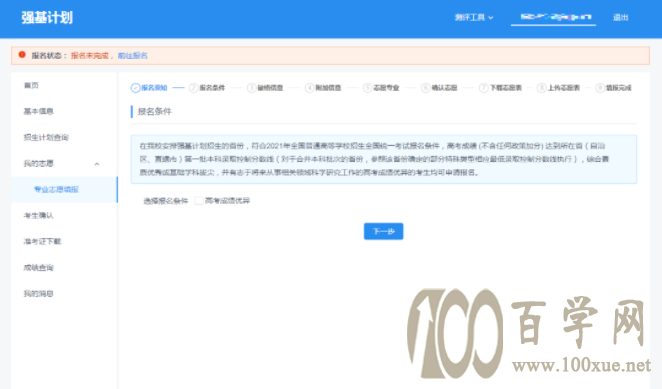The image size is (662, 389).
Task: Click the blue 下一步 button
Action: (x=383, y=231)
